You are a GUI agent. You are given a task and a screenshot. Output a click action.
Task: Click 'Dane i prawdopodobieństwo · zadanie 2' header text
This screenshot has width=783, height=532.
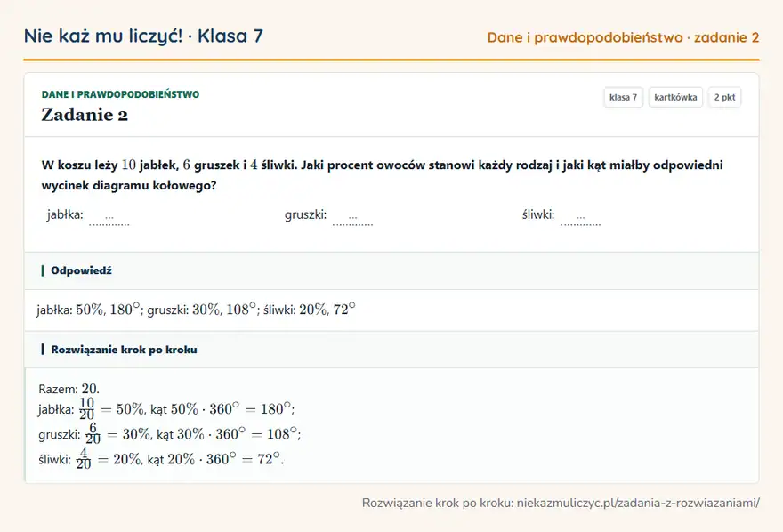[x=623, y=37]
